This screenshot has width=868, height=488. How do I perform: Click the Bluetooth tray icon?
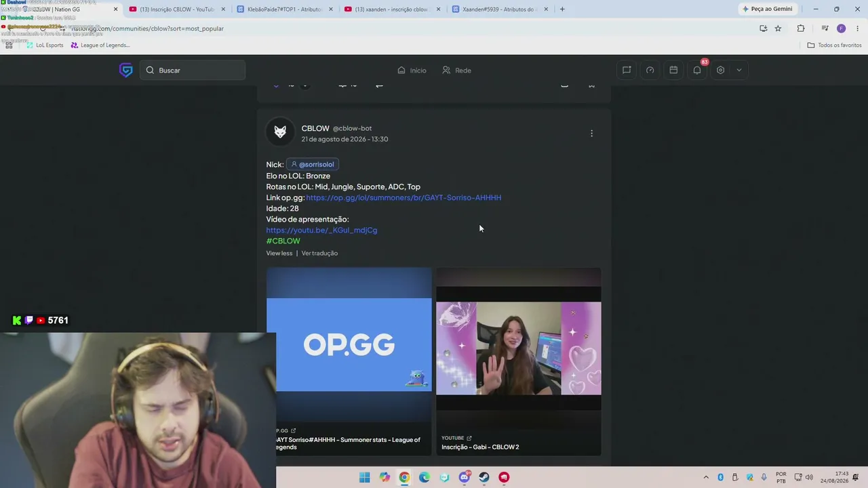pos(721,477)
